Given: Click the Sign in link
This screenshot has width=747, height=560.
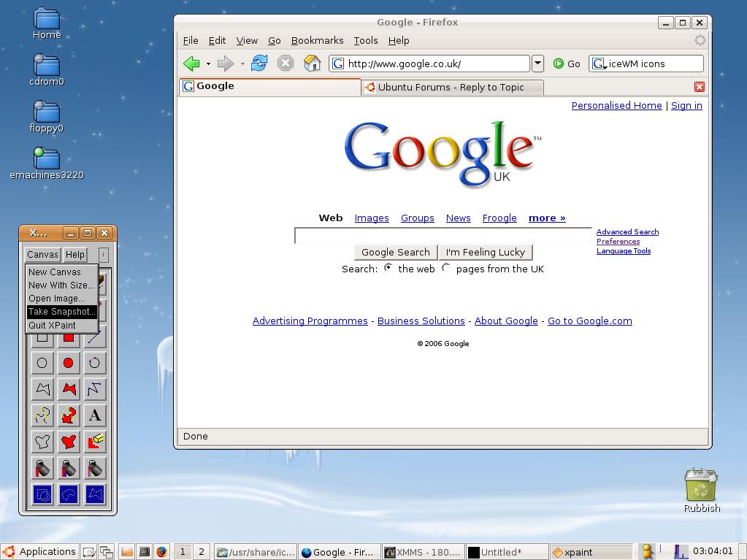Looking at the screenshot, I should click(x=686, y=106).
